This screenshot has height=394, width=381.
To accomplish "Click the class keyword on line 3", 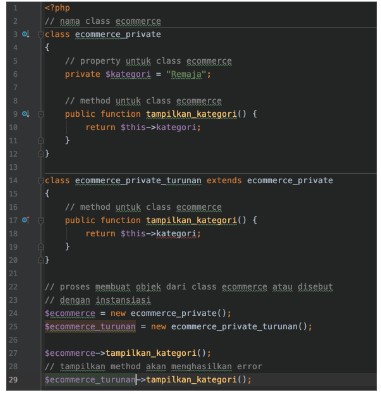I will point(57,34).
